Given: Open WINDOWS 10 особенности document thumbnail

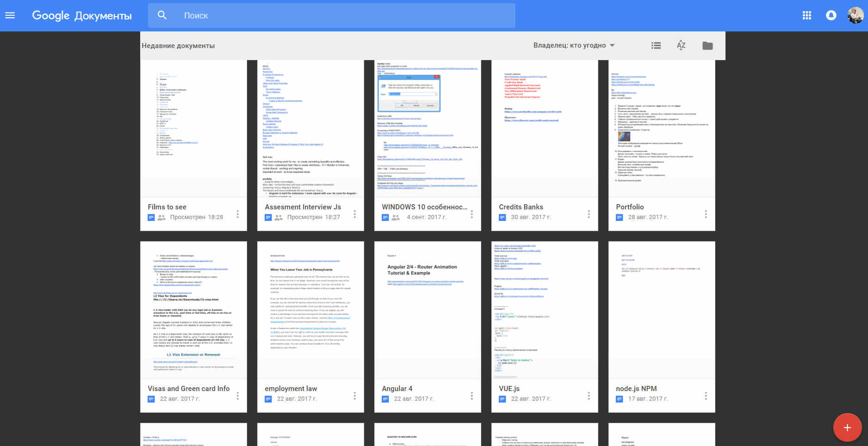Looking at the screenshot, I should coord(428,128).
